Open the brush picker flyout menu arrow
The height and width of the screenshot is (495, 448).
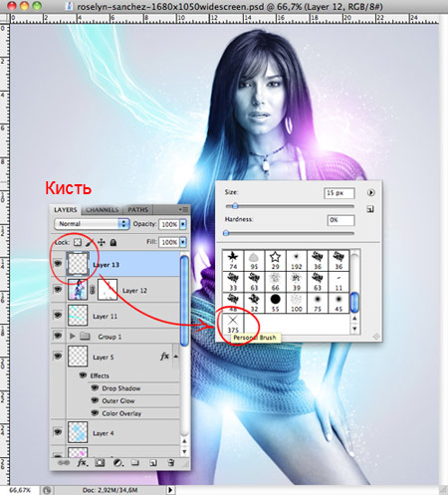tap(370, 192)
